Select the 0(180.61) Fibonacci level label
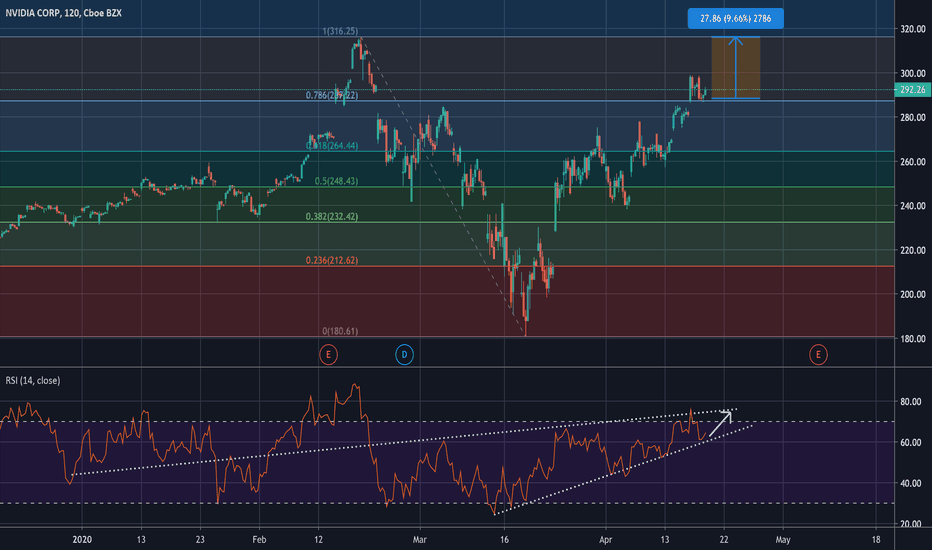This screenshot has height=550, width=932. click(340, 331)
